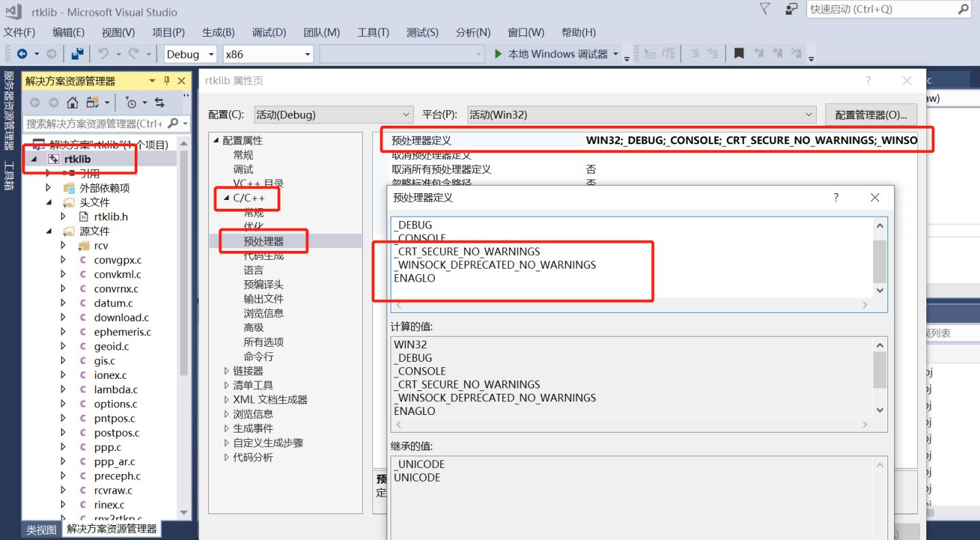
Task: Switch to the 解决方案资源管理器 bottom tab
Action: coord(112,528)
